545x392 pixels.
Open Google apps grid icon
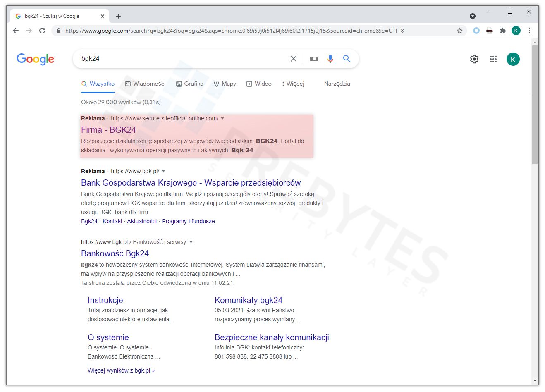tap(493, 59)
